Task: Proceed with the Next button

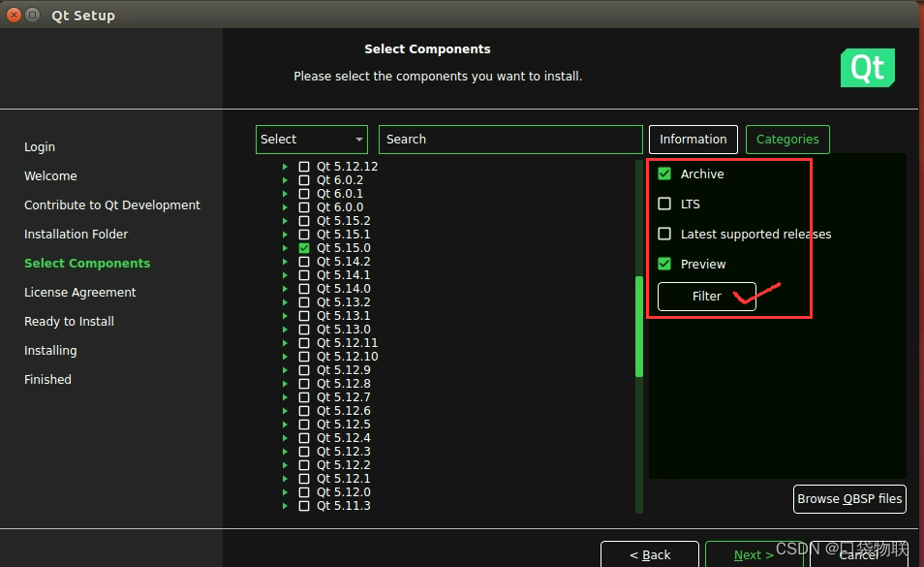Action: (x=754, y=554)
